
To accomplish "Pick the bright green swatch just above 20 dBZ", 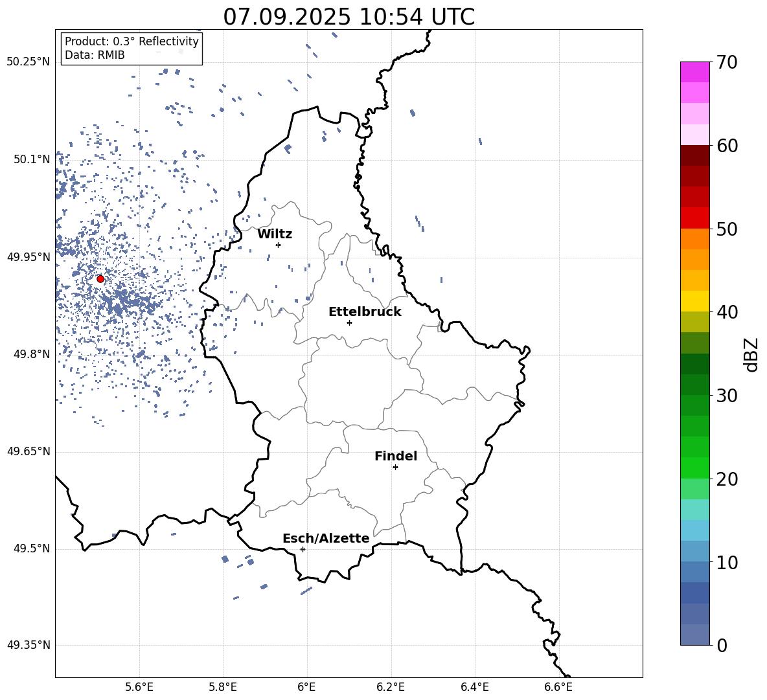I will (x=695, y=468).
